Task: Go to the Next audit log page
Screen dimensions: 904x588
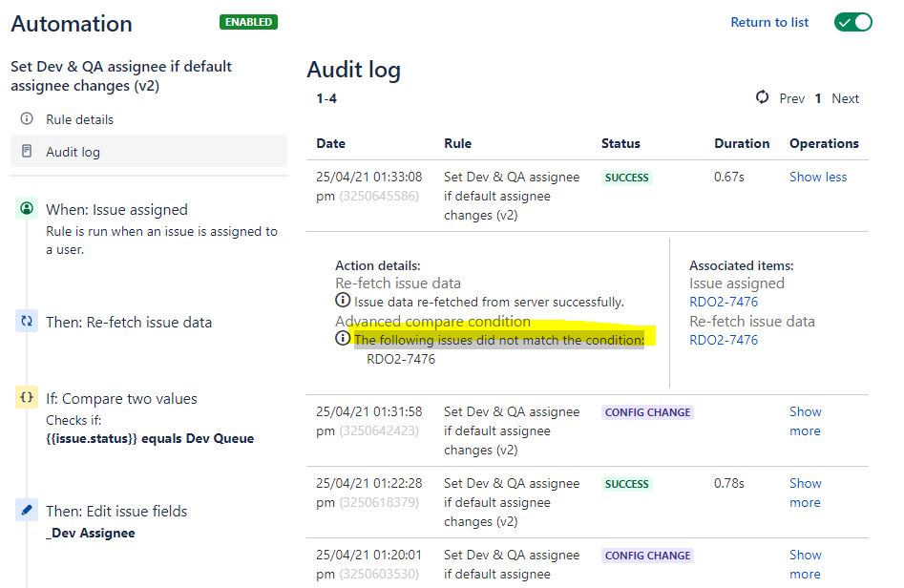Action: pyautogui.click(x=845, y=98)
